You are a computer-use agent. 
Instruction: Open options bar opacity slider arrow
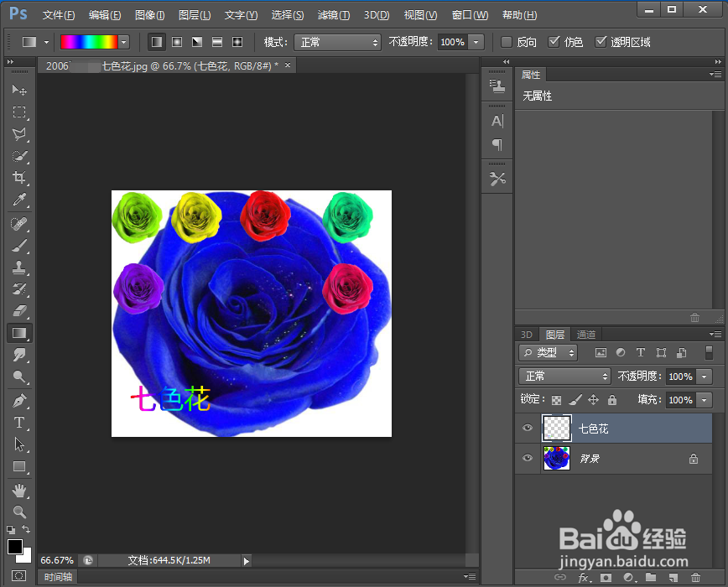click(476, 42)
